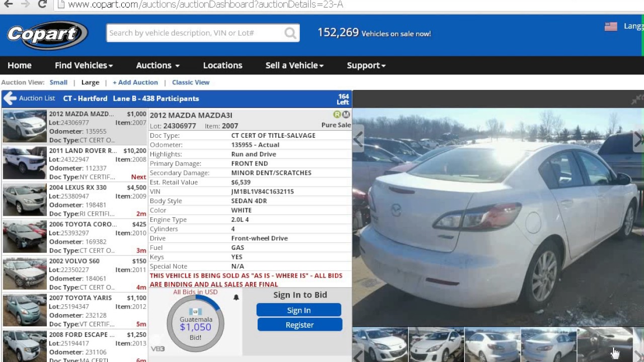The width and height of the screenshot is (644, 362).
Task: Open the second photo thumbnail under the main image
Action: coord(436,345)
